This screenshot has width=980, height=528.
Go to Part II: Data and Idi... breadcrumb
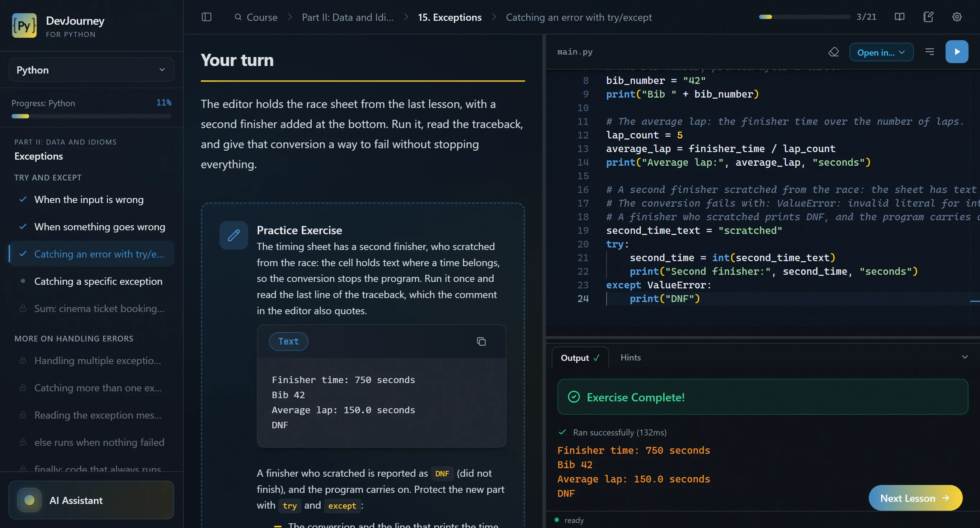pyautogui.click(x=348, y=17)
